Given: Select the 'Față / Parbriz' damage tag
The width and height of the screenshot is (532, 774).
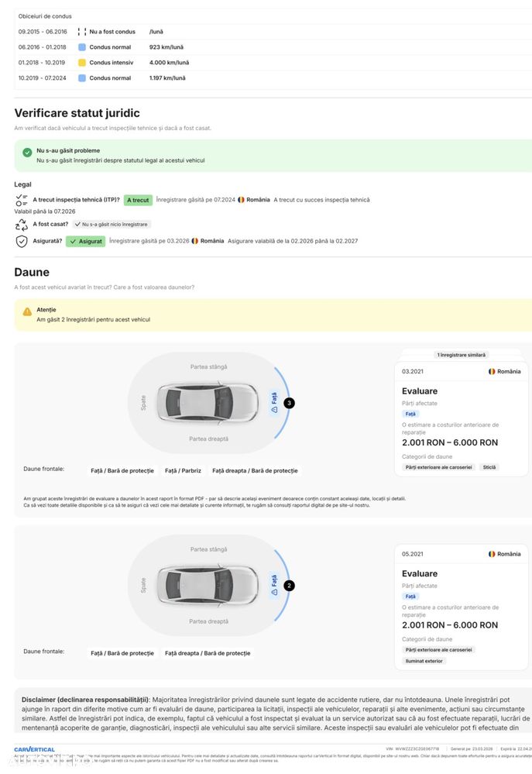Looking at the screenshot, I should click(183, 470).
